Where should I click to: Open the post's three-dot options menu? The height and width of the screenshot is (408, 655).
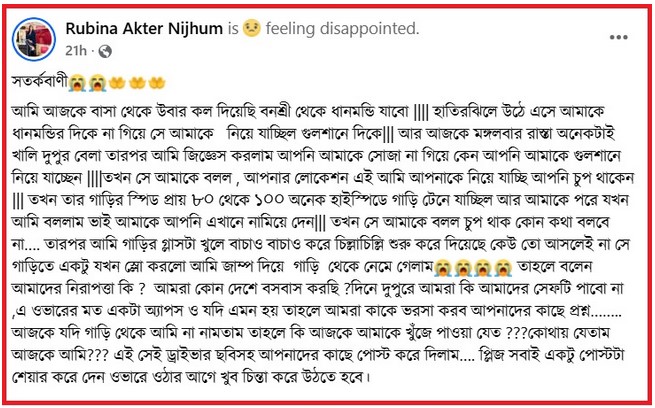click(618, 37)
